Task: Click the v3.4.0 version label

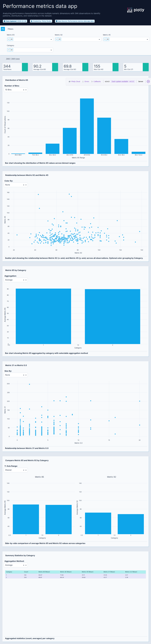Action: (x=107, y=81)
